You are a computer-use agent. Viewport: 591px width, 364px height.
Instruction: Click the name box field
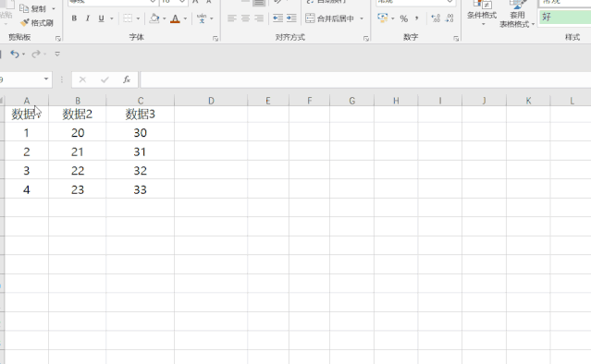tap(20, 79)
